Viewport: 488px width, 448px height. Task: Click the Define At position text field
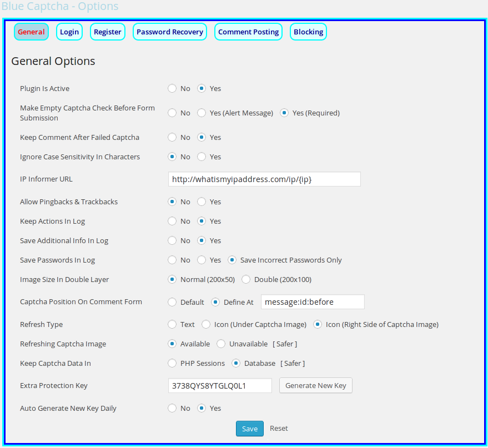pyautogui.click(x=313, y=302)
